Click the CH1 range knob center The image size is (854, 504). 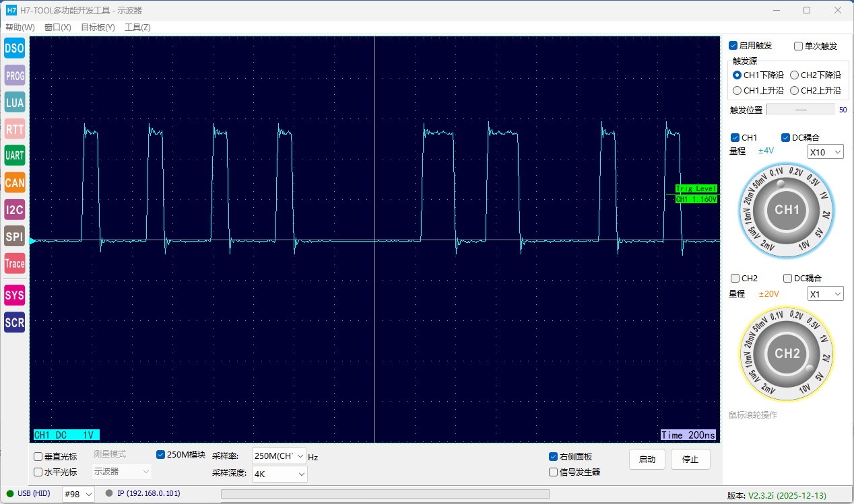click(787, 210)
